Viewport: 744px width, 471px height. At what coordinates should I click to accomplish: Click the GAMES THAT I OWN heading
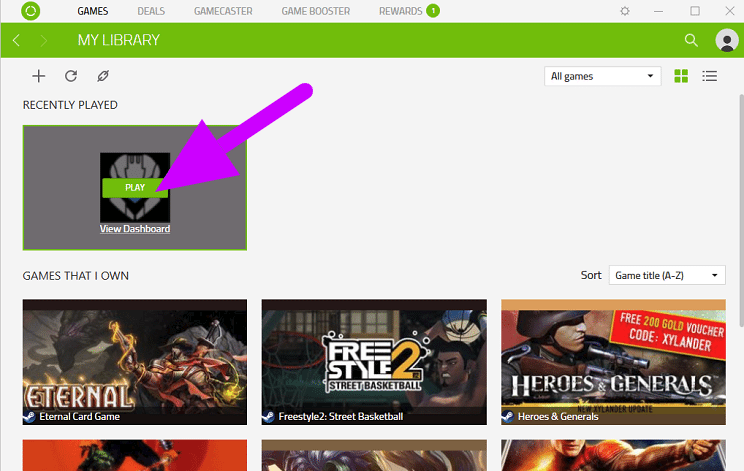click(76, 276)
